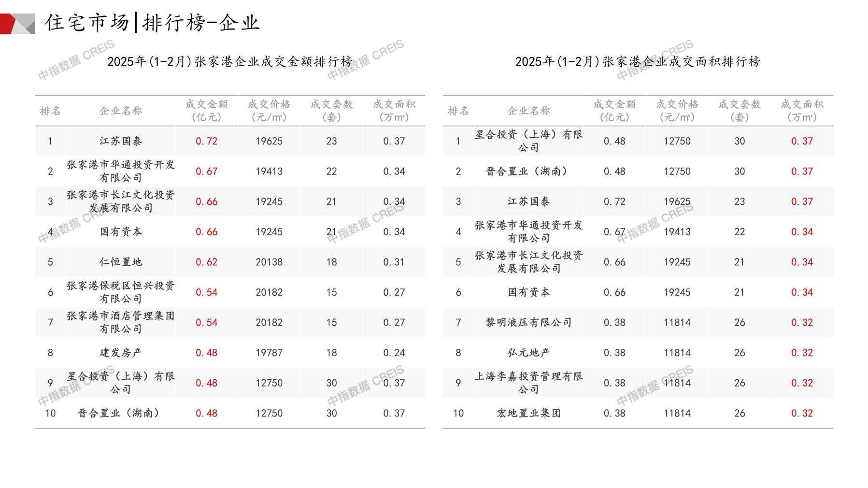The width and height of the screenshot is (868, 488).
Task: Select the 建发房产 company cell
Action: 121,353
